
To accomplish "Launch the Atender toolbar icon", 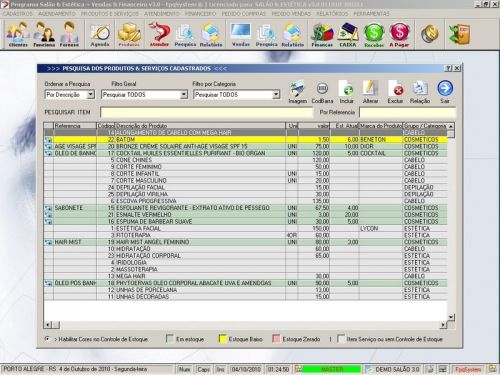I will pyautogui.click(x=159, y=34).
